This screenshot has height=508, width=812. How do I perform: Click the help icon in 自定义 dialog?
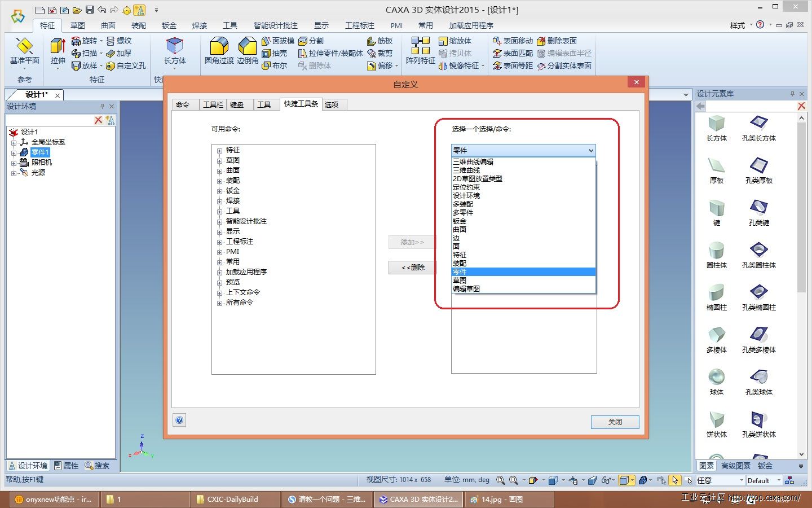pos(179,420)
